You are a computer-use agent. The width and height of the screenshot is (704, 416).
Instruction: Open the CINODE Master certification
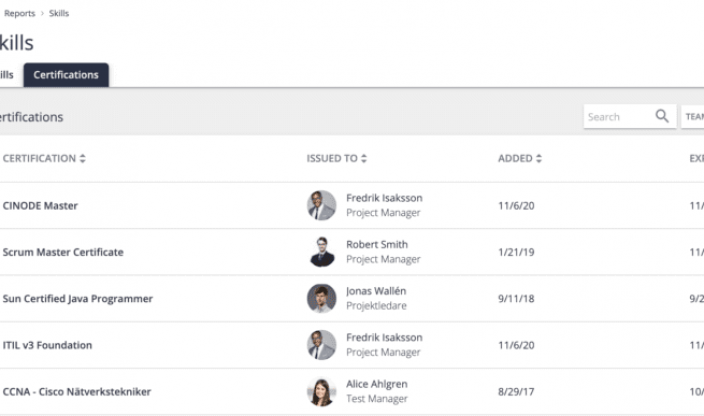[x=40, y=206]
